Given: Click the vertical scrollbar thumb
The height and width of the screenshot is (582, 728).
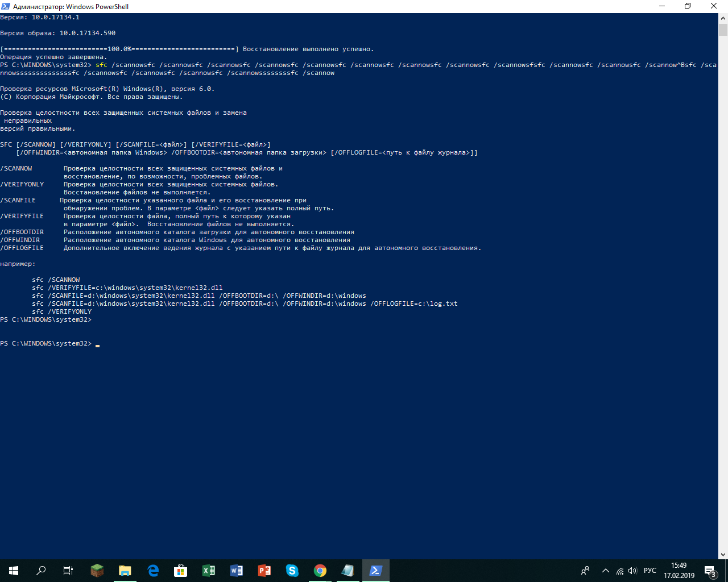Looking at the screenshot, I should (723, 30).
